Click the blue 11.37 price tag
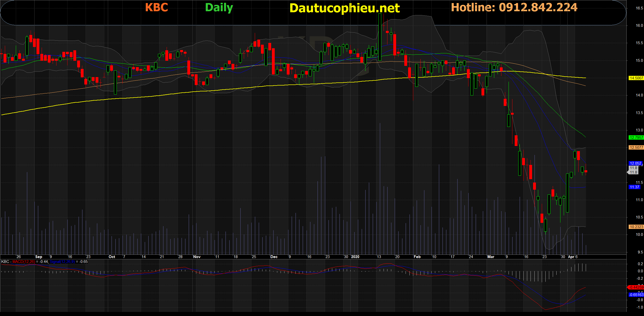This screenshot has width=644, height=316. click(634, 187)
